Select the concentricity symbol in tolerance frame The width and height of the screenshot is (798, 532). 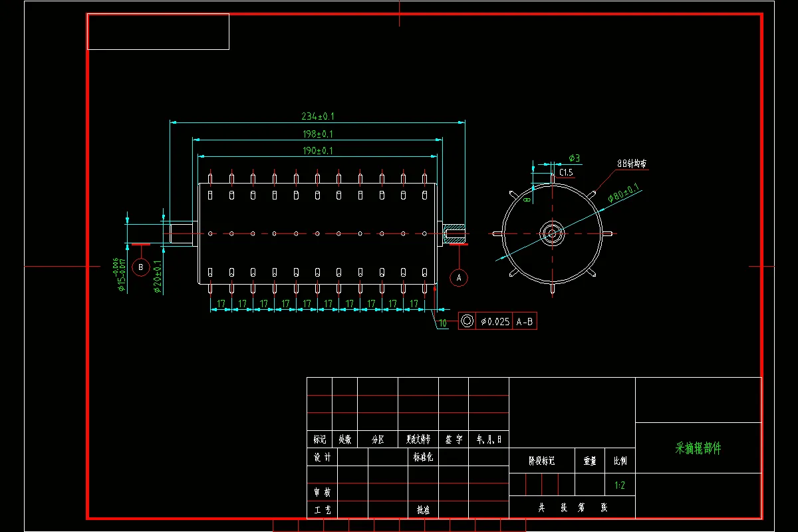[x=467, y=322]
